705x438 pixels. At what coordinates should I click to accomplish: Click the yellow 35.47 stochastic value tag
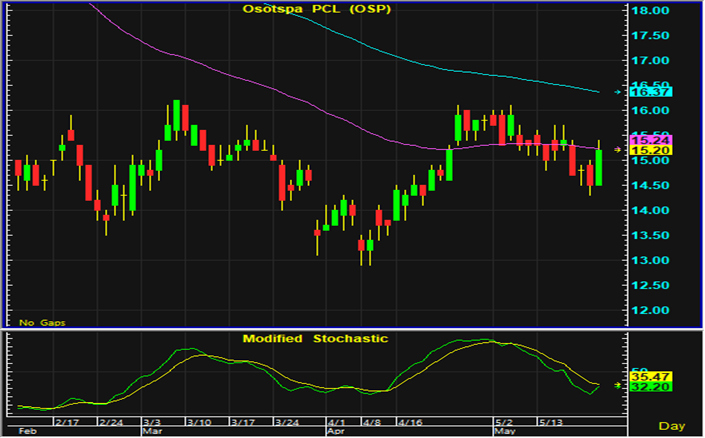click(651, 376)
